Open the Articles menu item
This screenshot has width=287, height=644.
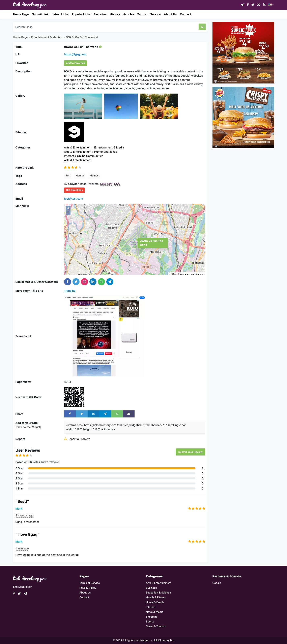129,14
